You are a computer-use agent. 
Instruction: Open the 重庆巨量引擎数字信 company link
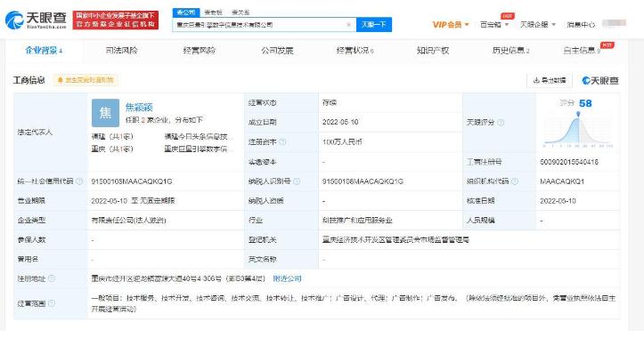click(x=199, y=149)
